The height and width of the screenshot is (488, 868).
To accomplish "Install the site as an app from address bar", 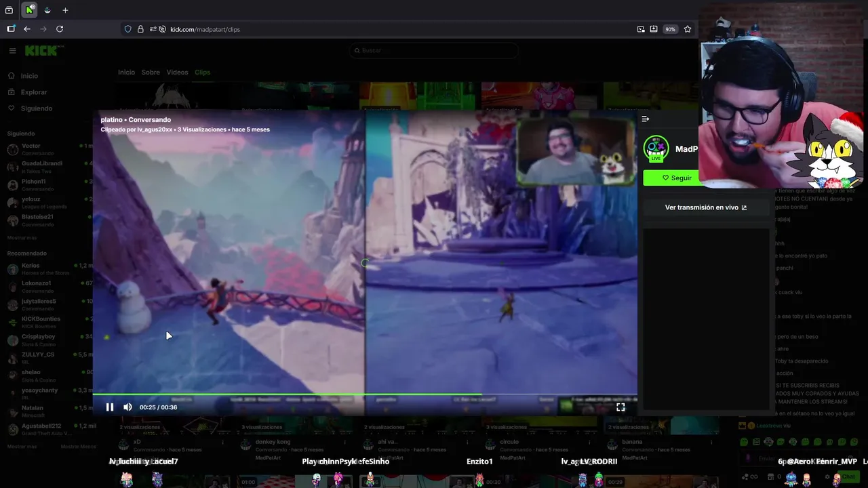I will 654,29.
